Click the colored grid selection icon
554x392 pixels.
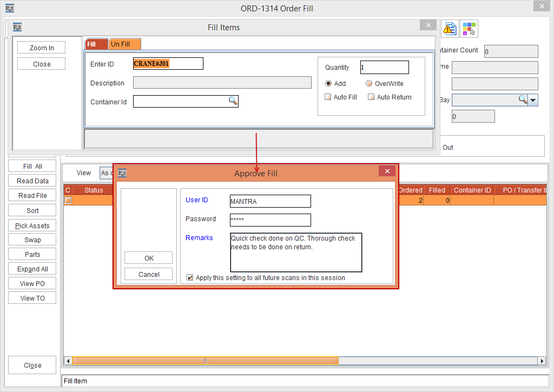tap(469, 29)
